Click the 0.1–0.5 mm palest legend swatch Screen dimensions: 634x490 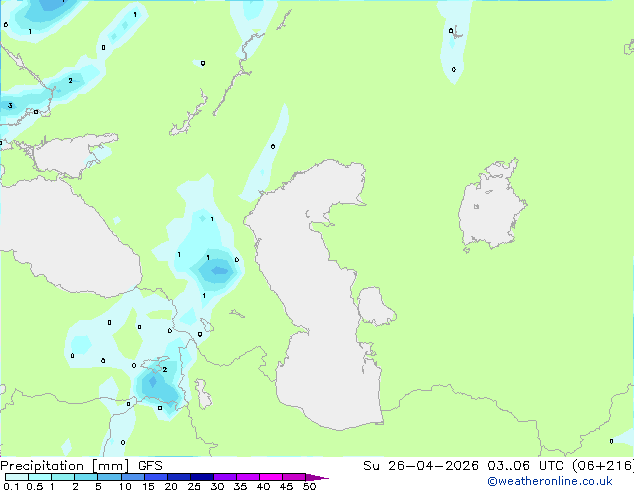[x=17, y=477]
